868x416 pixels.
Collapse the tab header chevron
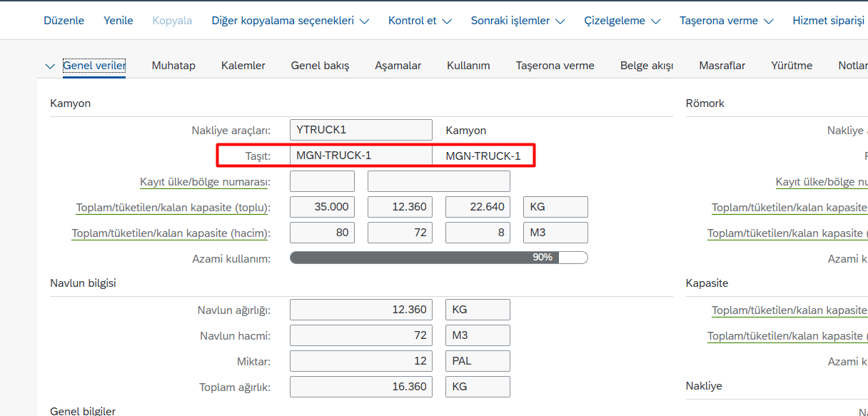click(50, 66)
